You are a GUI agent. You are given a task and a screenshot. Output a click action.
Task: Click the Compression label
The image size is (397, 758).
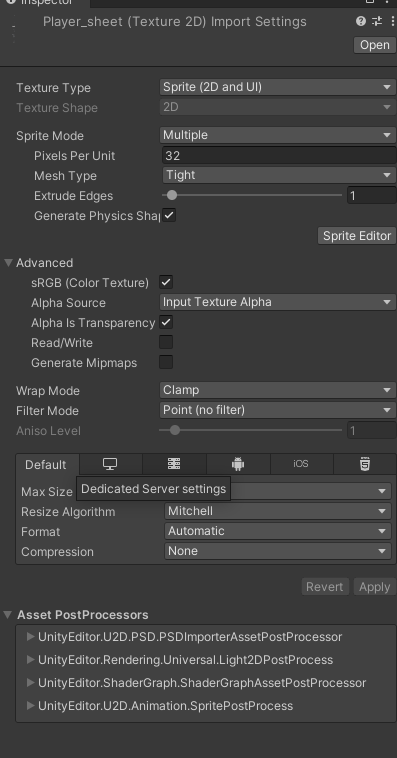[x=57, y=552]
